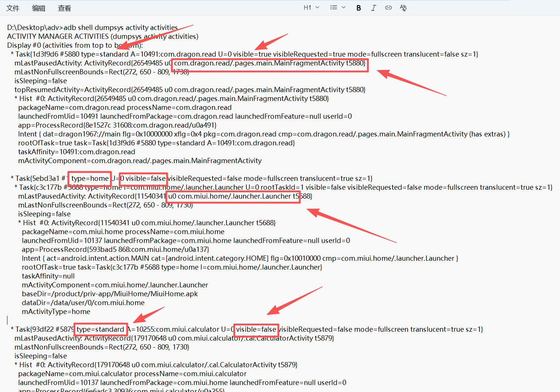Click 'mActivityComponent=com.dragon.read/.pages.main.MainFragmentActivity' line
The width and height of the screenshot is (560, 392).
coord(140,161)
